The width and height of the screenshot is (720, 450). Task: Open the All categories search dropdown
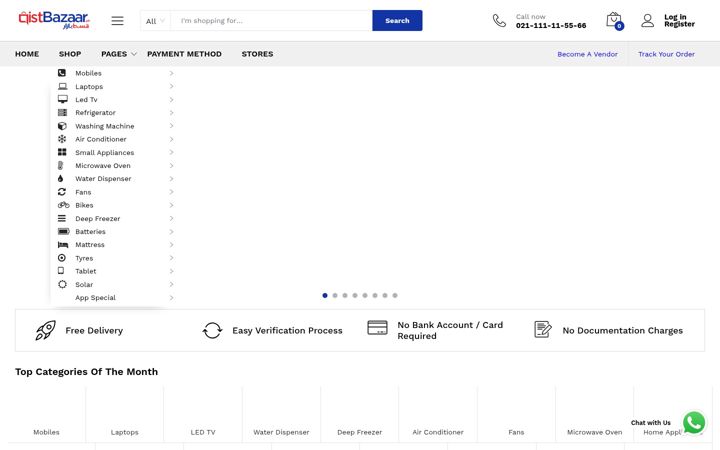(x=155, y=21)
